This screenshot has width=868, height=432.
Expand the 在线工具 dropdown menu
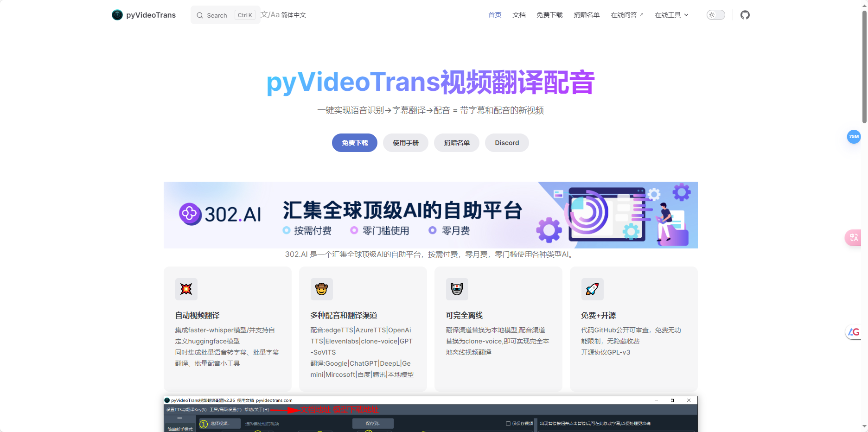pos(671,14)
